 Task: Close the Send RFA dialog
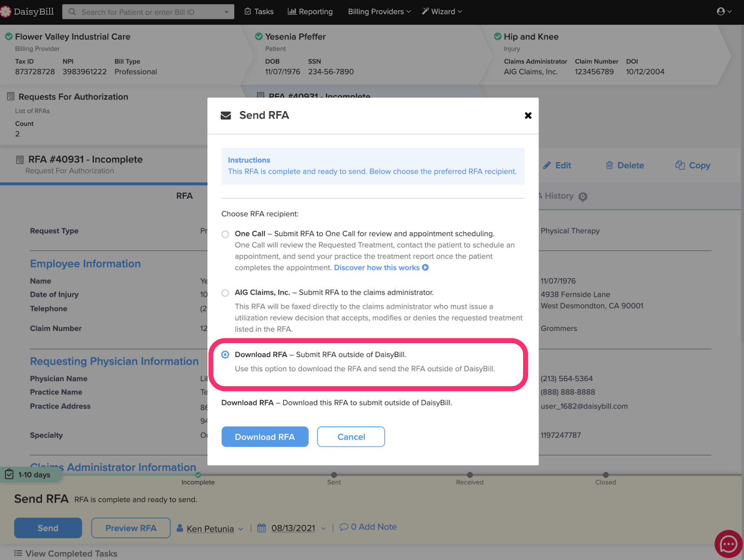[528, 115]
